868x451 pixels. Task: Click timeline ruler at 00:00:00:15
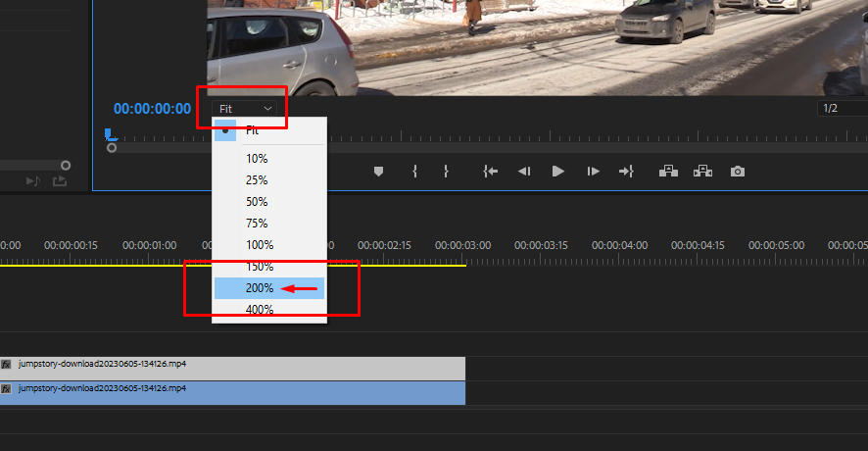coord(71,245)
